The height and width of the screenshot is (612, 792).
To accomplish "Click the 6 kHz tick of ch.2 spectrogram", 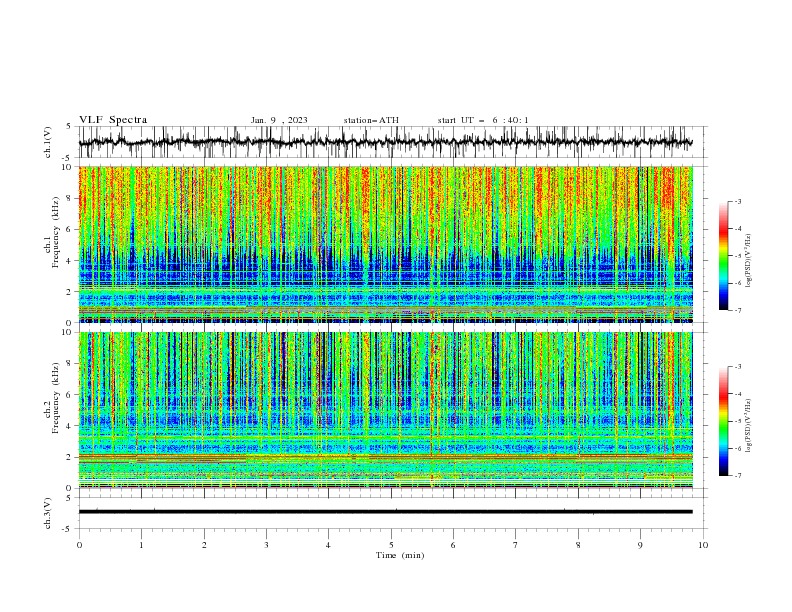I will [70, 395].
